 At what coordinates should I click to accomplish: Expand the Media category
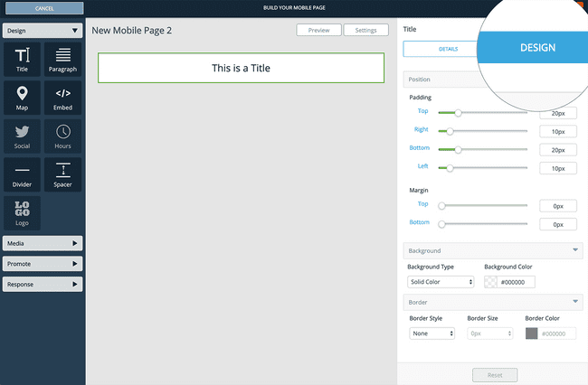43,243
